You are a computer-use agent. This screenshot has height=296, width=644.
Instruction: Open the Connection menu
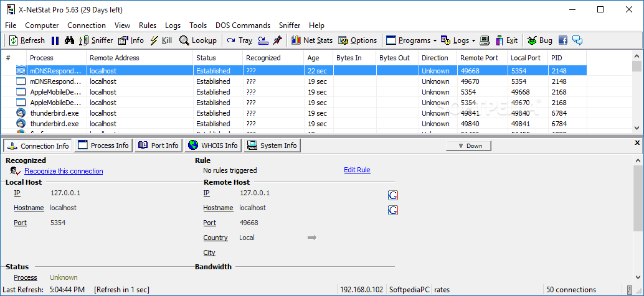pyautogui.click(x=87, y=25)
